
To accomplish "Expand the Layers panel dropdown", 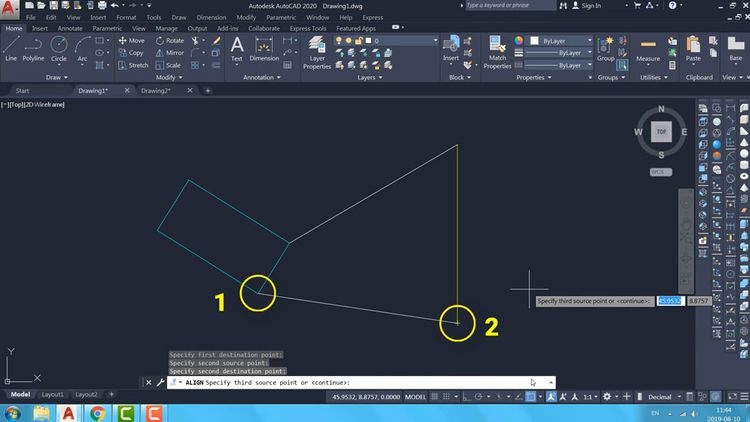I will click(370, 78).
